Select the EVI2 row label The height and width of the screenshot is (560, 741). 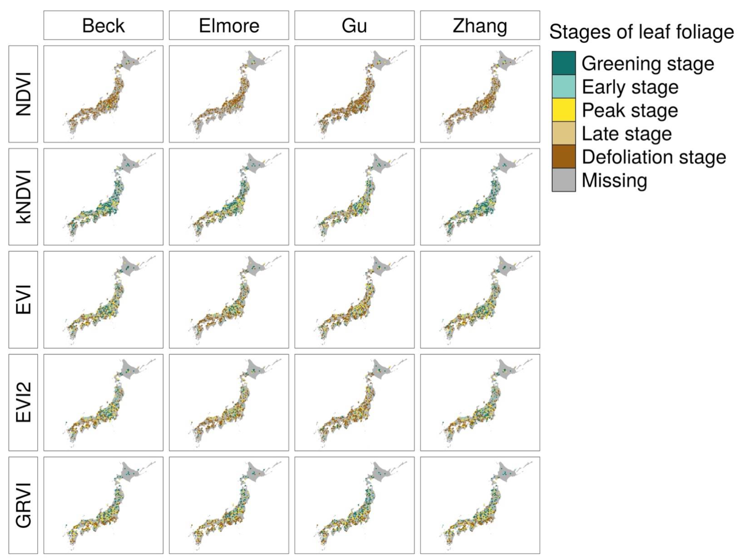coord(23,402)
